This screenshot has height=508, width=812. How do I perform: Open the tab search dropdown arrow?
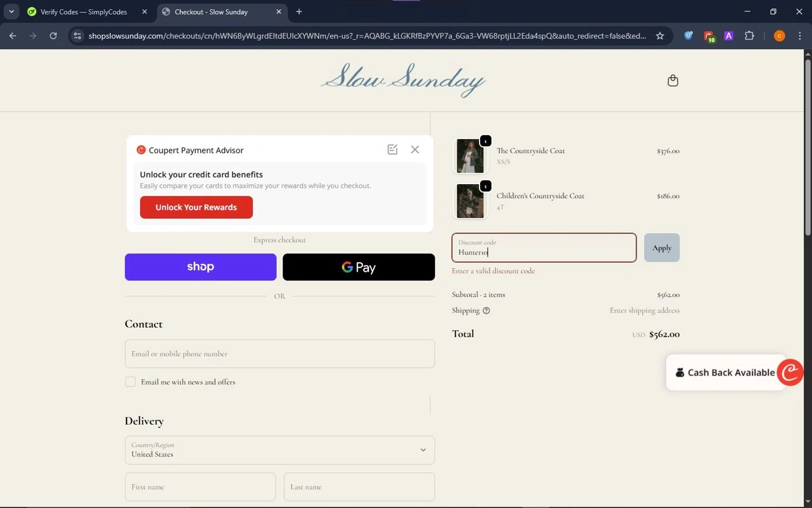pyautogui.click(x=11, y=11)
